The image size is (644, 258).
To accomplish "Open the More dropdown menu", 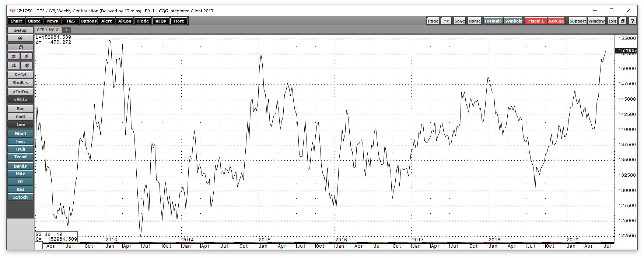I will (179, 21).
